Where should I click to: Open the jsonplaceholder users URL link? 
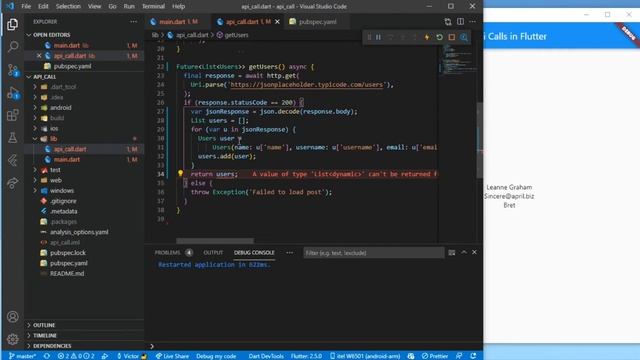(307, 85)
